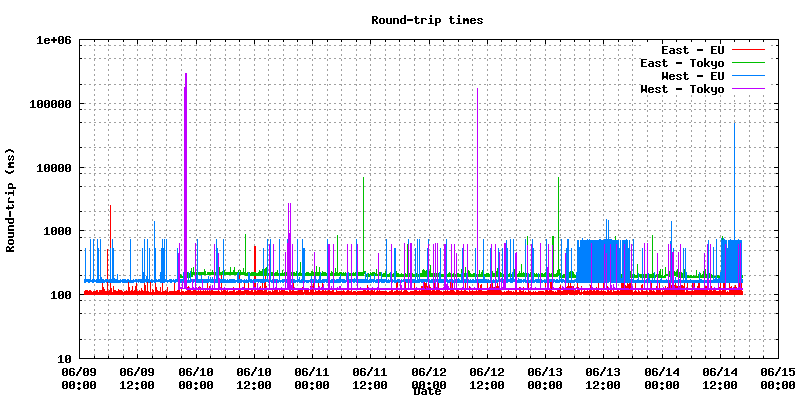Click the "1e+06" y-axis tick label

coord(54,40)
